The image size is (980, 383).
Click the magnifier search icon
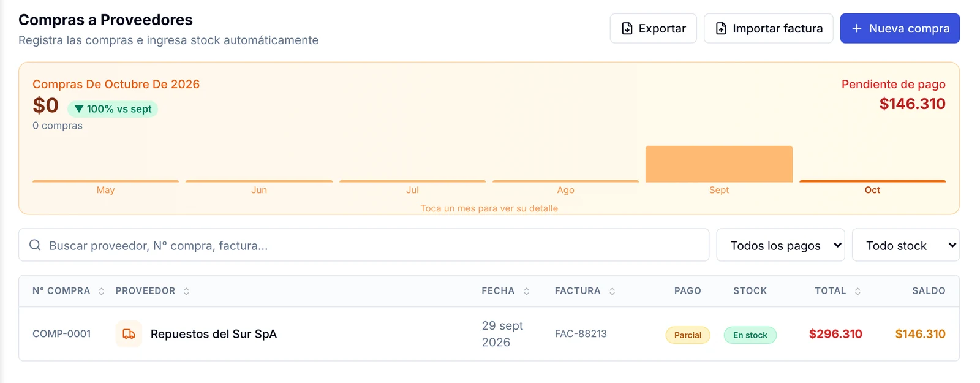[36, 245]
